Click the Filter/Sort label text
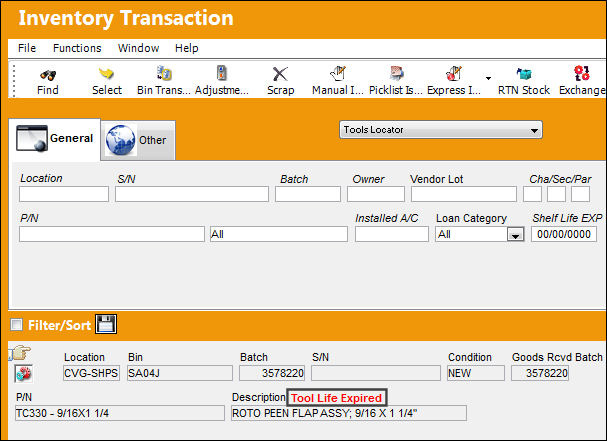This screenshot has height=441, width=607. point(59,325)
